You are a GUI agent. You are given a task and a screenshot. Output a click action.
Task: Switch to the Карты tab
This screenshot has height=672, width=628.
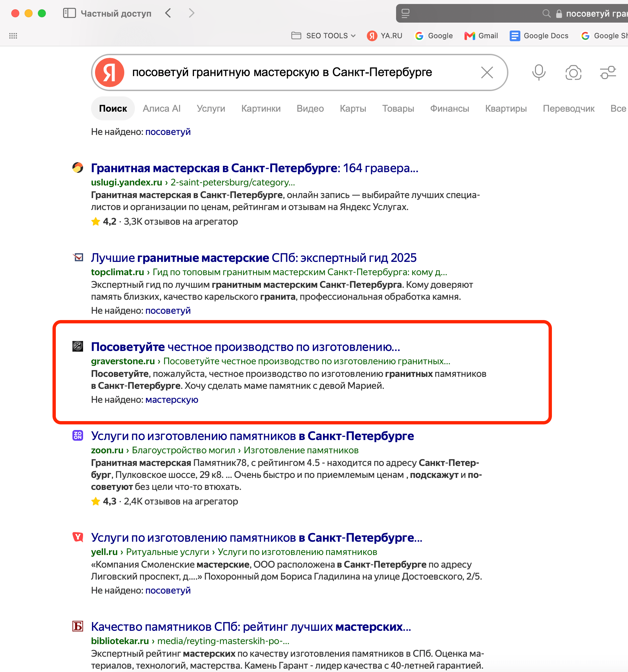353,108
